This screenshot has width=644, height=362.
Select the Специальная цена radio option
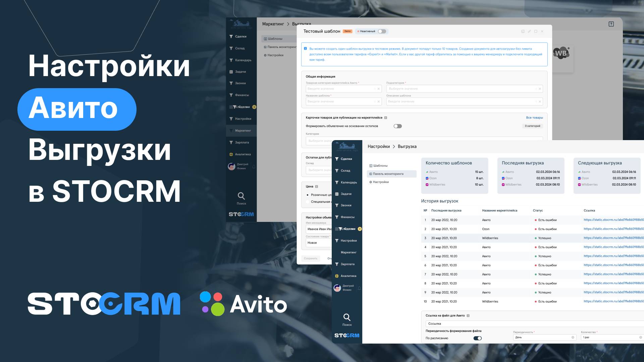click(x=308, y=202)
